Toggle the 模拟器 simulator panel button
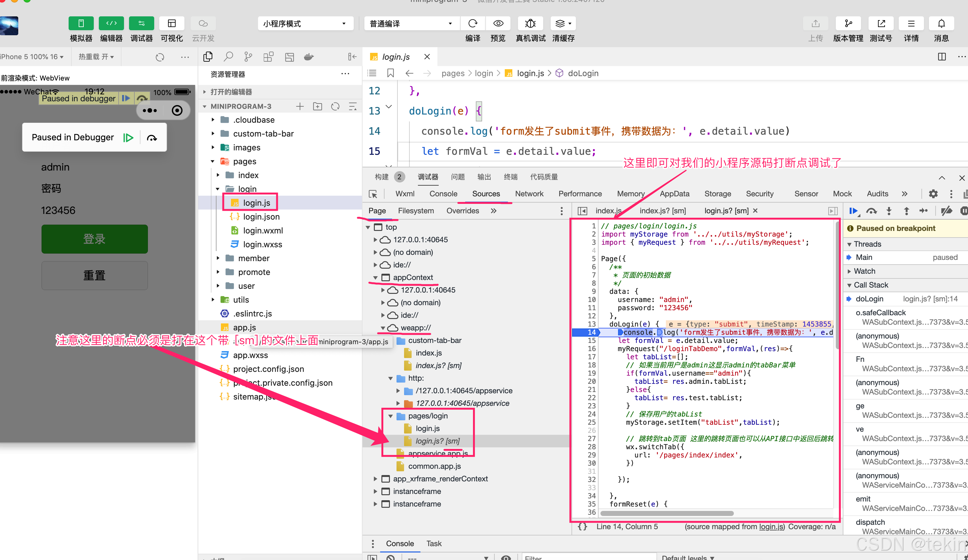The width and height of the screenshot is (968, 560). (81, 23)
